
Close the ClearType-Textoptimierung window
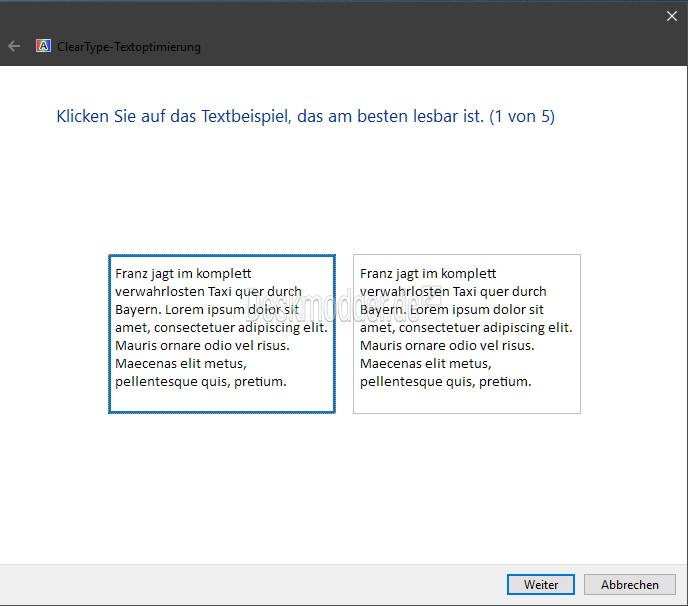671,16
